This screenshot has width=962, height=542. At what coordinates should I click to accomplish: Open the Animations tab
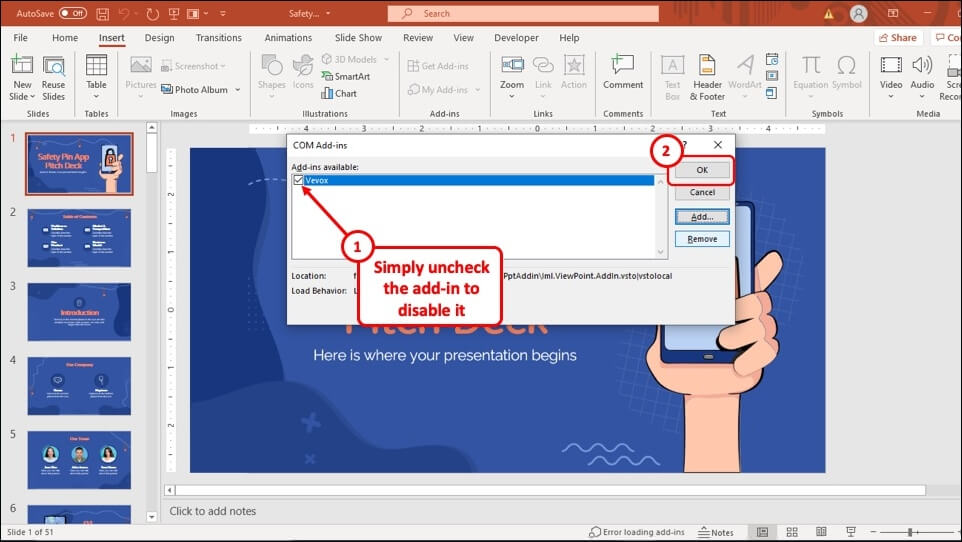point(288,38)
